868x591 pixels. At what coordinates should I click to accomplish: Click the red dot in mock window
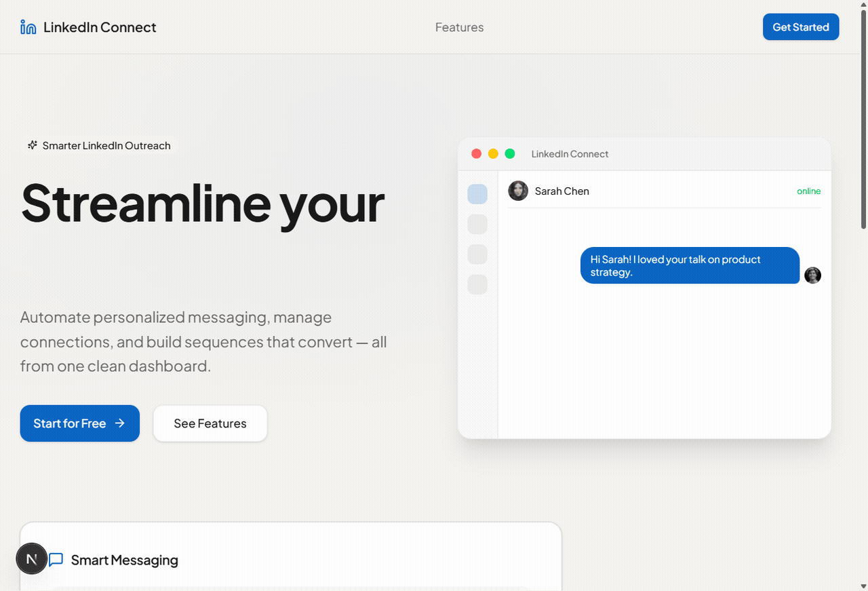point(476,154)
